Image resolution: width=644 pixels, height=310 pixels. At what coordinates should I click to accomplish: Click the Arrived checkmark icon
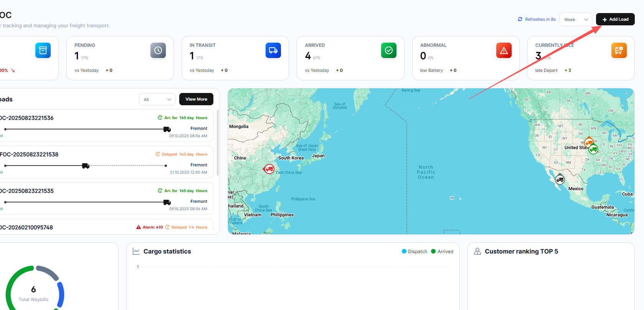pos(388,50)
